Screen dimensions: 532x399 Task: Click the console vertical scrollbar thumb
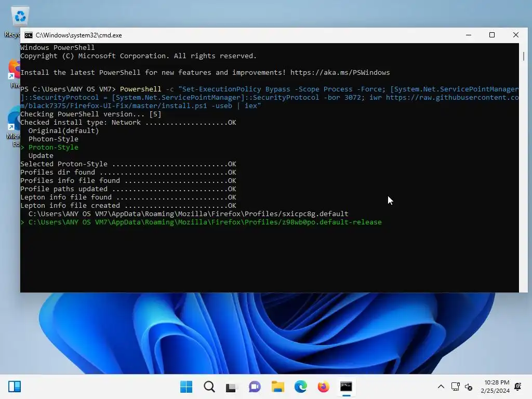524,56
